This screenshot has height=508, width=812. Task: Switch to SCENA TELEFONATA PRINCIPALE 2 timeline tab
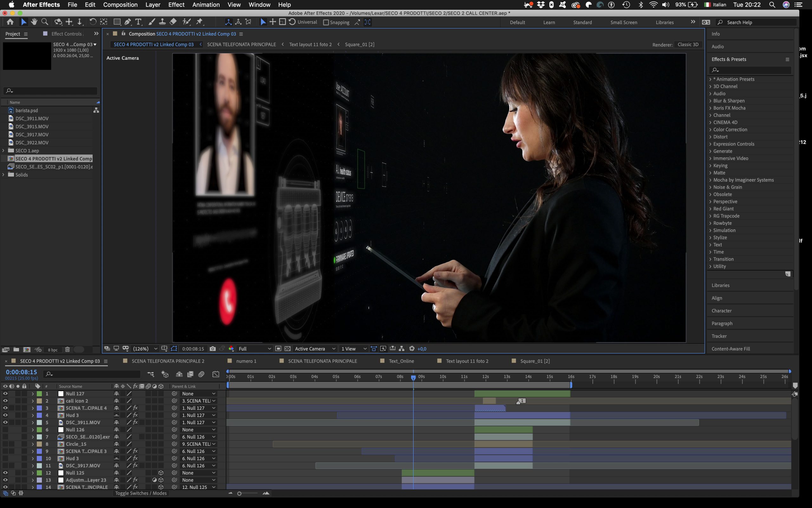point(168,361)
